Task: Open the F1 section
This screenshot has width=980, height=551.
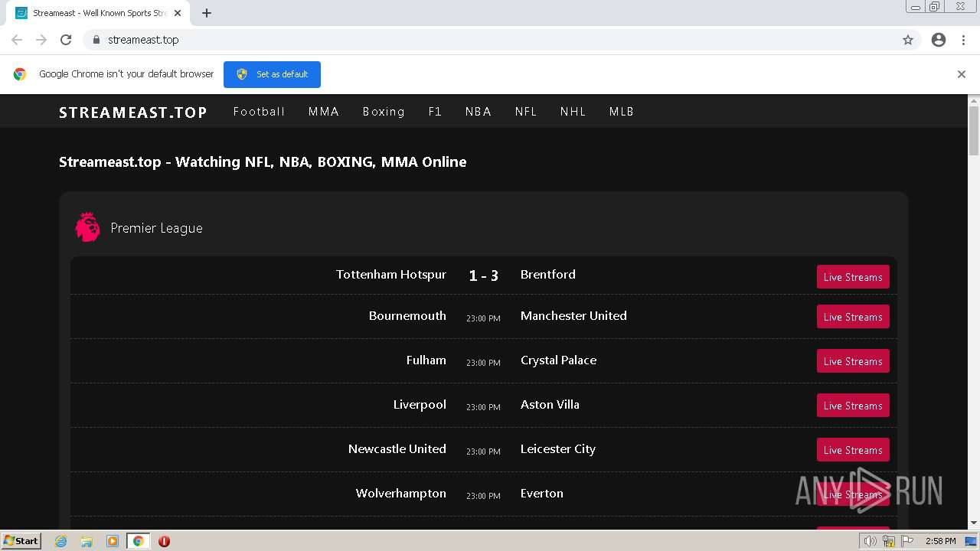Action: (435, 112)
